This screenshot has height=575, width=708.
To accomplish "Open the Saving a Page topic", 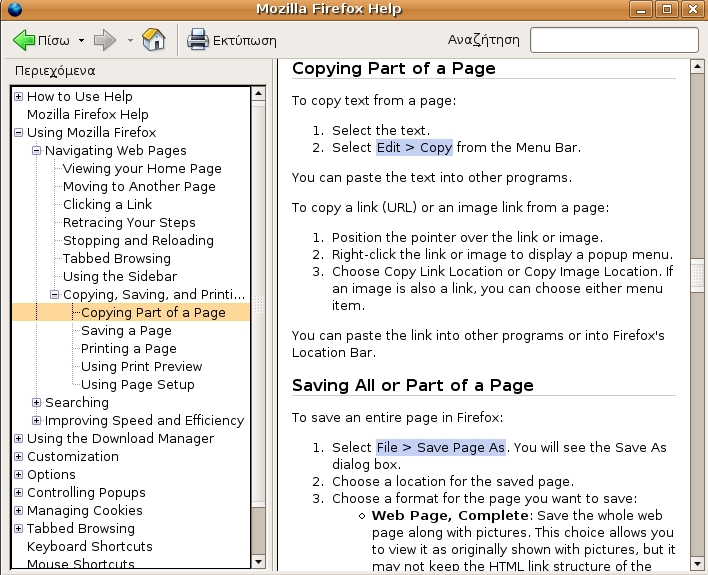I will click(126, 331).
